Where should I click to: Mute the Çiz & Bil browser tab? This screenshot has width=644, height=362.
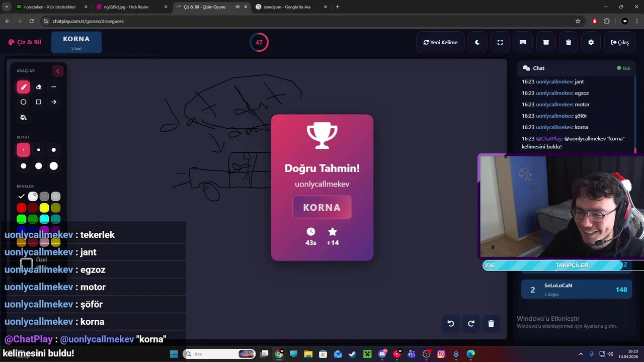[237, 7]
